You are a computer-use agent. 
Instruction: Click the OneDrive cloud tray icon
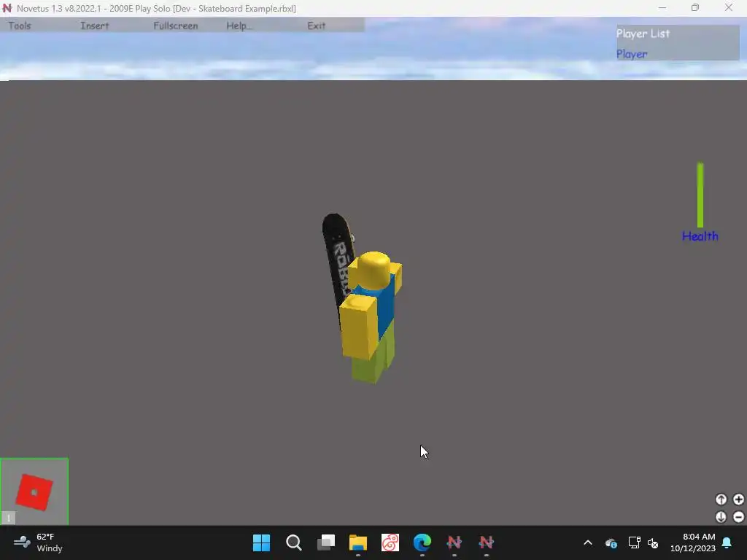(x=611, y=542)
